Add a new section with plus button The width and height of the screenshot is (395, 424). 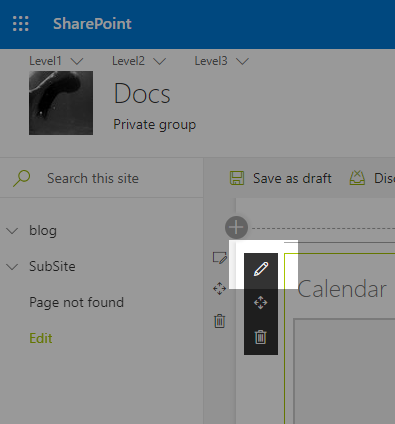point(236,228)
